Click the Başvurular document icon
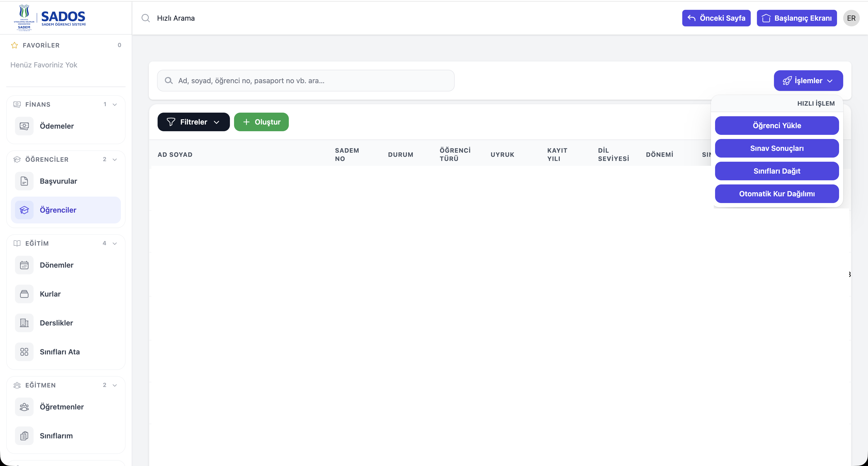The image size is (868, 466). pos(24,181)
